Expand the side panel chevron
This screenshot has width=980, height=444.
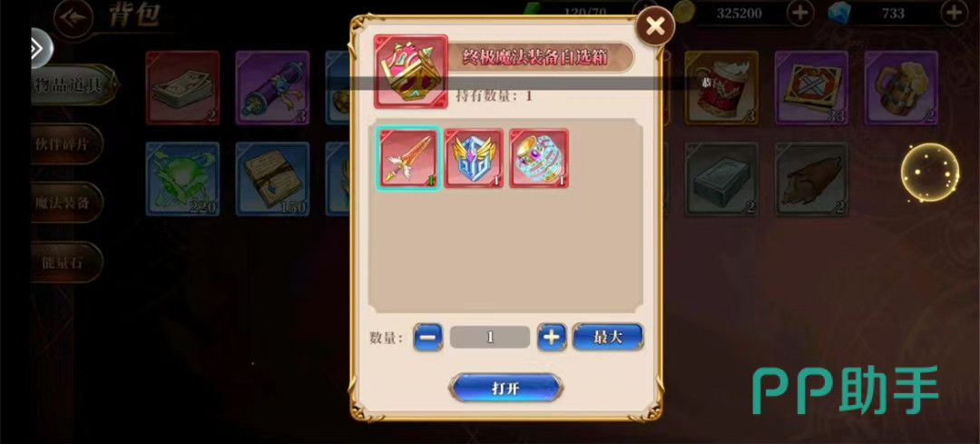[x=39, y=49]
